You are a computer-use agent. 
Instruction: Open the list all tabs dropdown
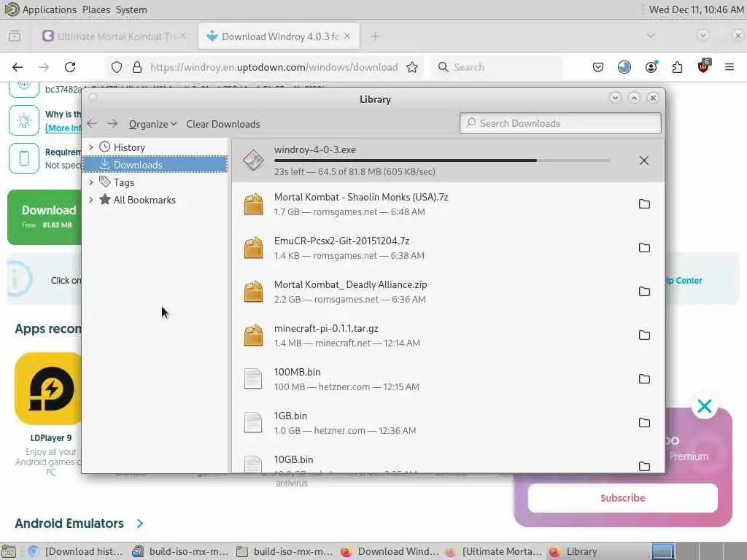tap(651, 36)
